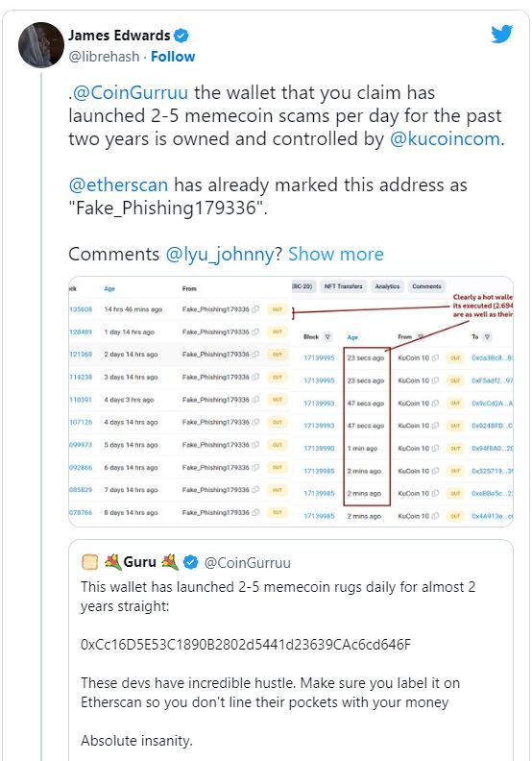Viewport: 532px width, 761px height.
Task: Open the @etherscan mention link
Action: (118, 184)
